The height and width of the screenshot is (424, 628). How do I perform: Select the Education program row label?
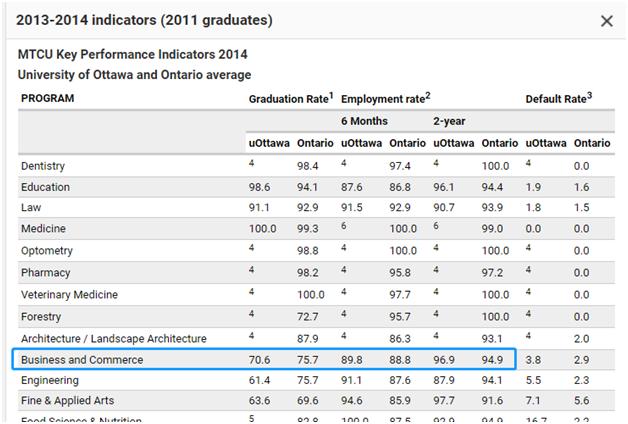46,187
